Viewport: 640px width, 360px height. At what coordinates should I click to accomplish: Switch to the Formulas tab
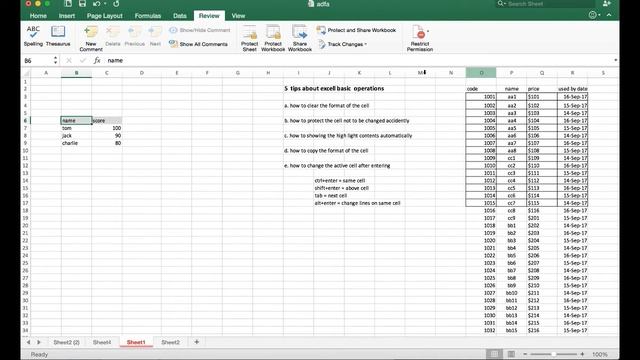148,16
